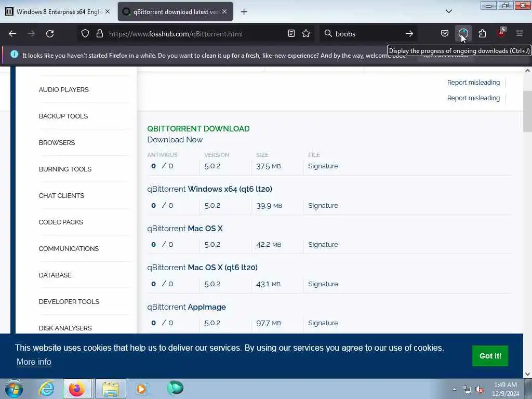532x399 pixels.
Task: Toggle reader view icon in address bar
Action: (291, 34)
